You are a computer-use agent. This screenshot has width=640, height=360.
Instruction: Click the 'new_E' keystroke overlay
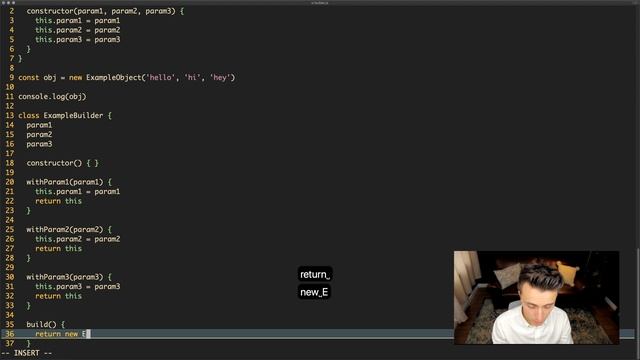(x=314, y=292)
